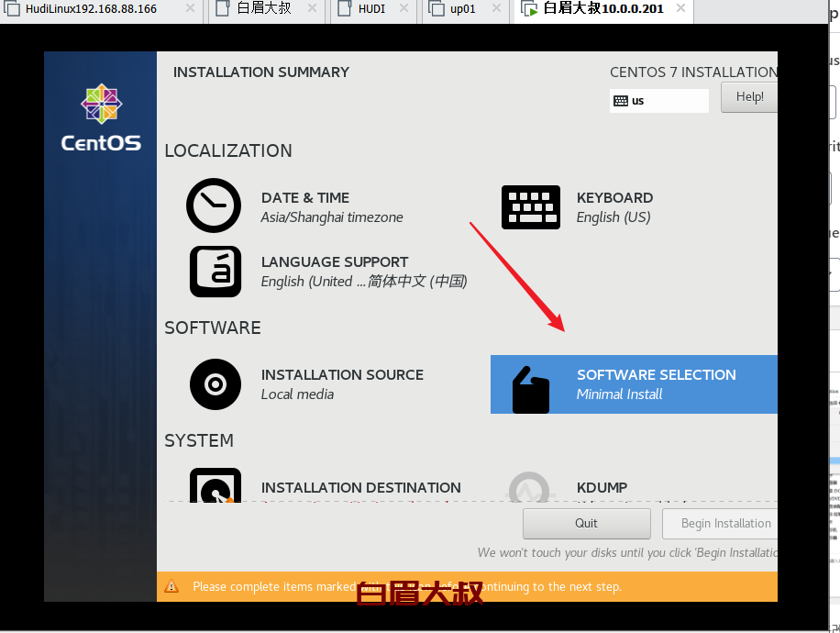This screenshot has width=840, height=633.
Task: Close the 白眉大叔10.0.0.201 tab
Action: 680,8
